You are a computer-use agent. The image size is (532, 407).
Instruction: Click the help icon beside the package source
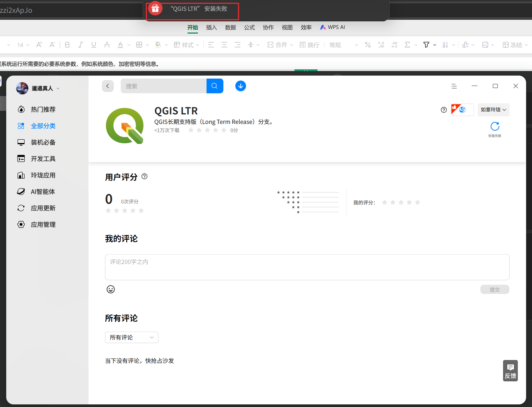point(444,110)
